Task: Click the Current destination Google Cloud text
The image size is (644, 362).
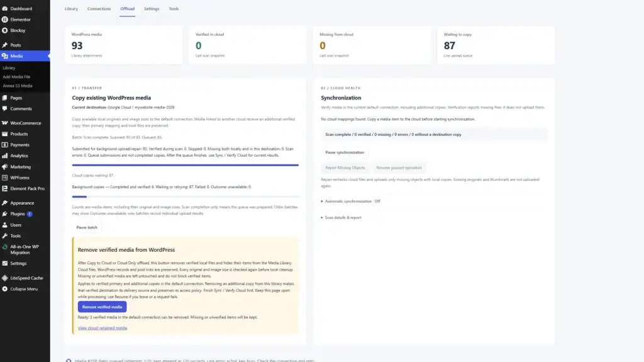Action: [123, 108]
